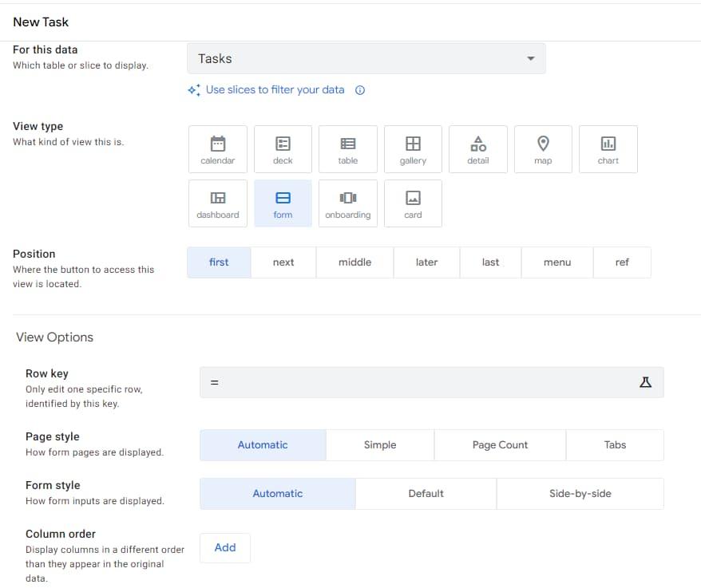Switch Page style to Tabs
701x588 pixels.
coord(615,445)
